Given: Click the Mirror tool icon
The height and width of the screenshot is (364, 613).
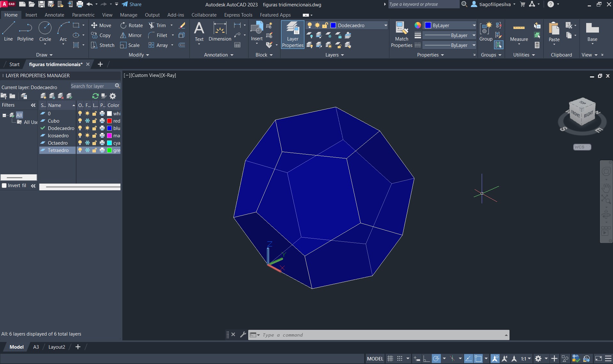Looking at the screenshot, I should pyautogui.click(x=123, y=35).
